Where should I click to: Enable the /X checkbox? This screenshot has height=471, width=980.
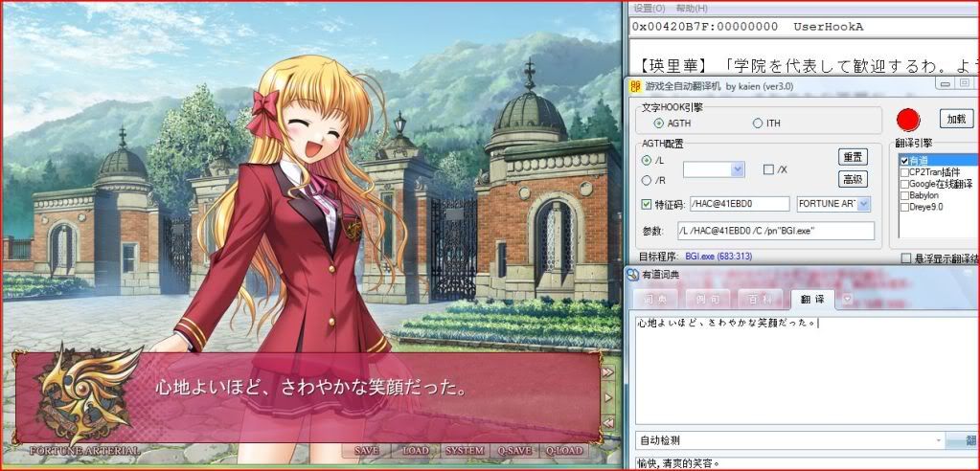tap(768, 169)
